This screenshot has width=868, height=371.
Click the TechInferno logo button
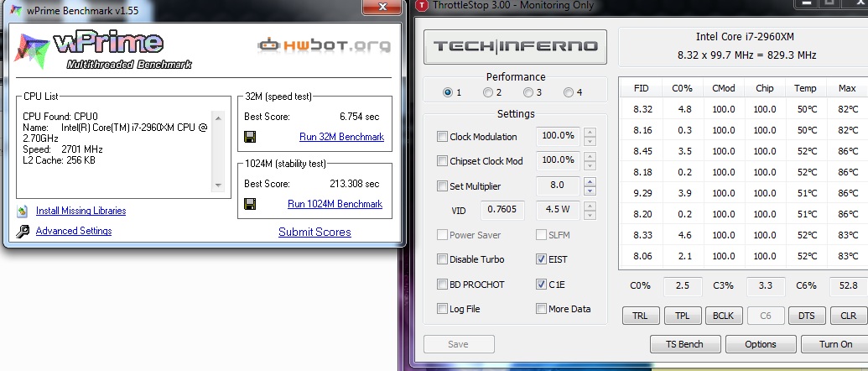515,46
